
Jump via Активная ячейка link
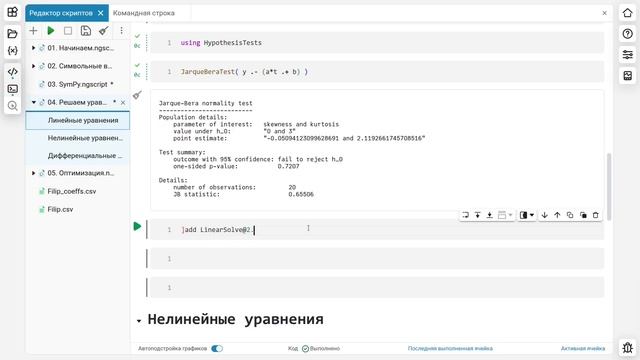(x=582, y=348)
